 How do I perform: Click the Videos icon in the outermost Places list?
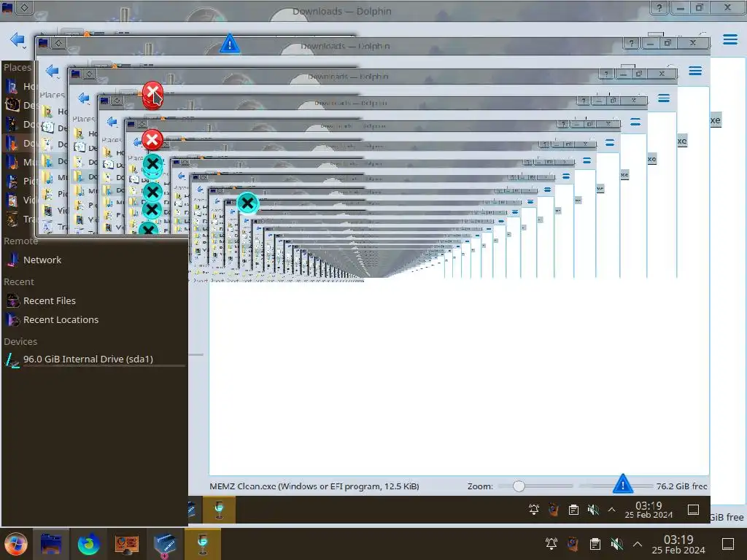pos(12,200)
